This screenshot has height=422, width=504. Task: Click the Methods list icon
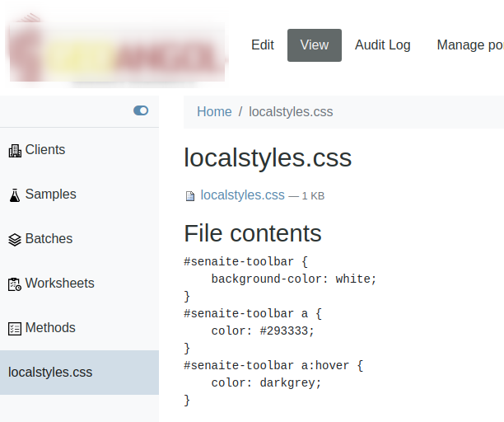(x=15, y=329)
